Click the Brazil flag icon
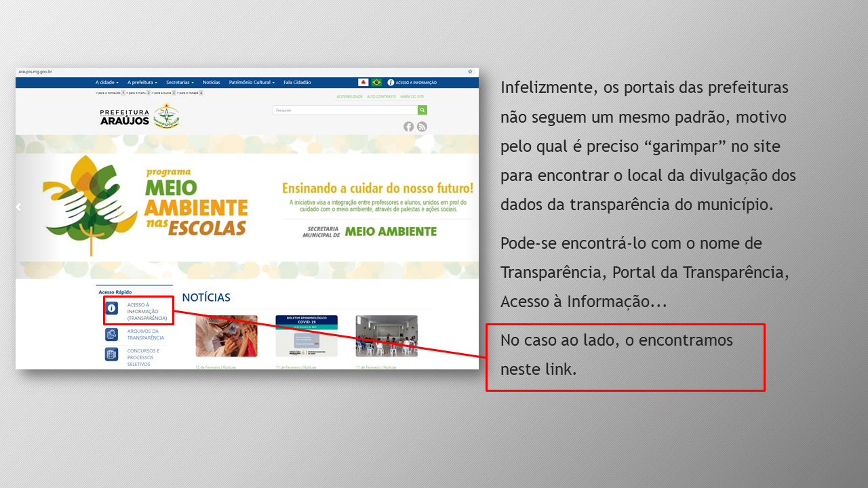The height and width of the screenshot is (488, 868). [376, 83]
